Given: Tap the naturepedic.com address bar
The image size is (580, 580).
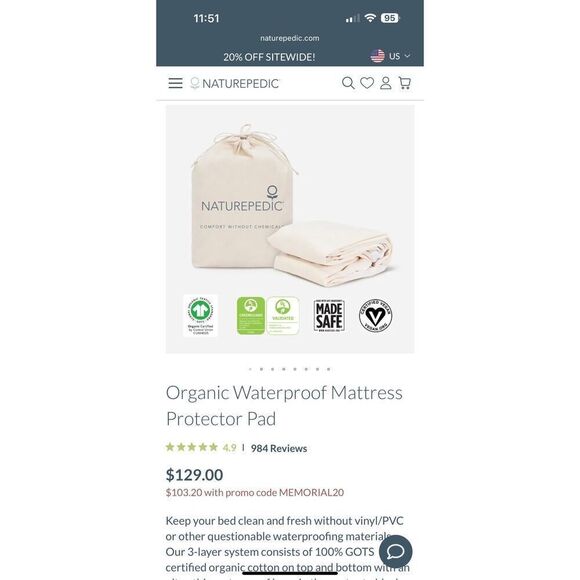Looking at the screenshot, I should coord(290,38).
